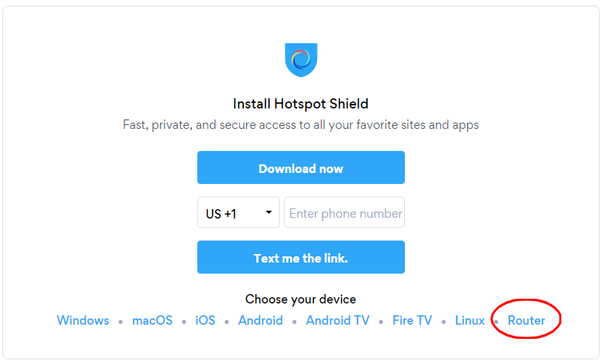Image resolution: width=603 pixels, height=364 pixels.
Task: Click the bullet separator between iOS and Android
Action: pos(227,322)
